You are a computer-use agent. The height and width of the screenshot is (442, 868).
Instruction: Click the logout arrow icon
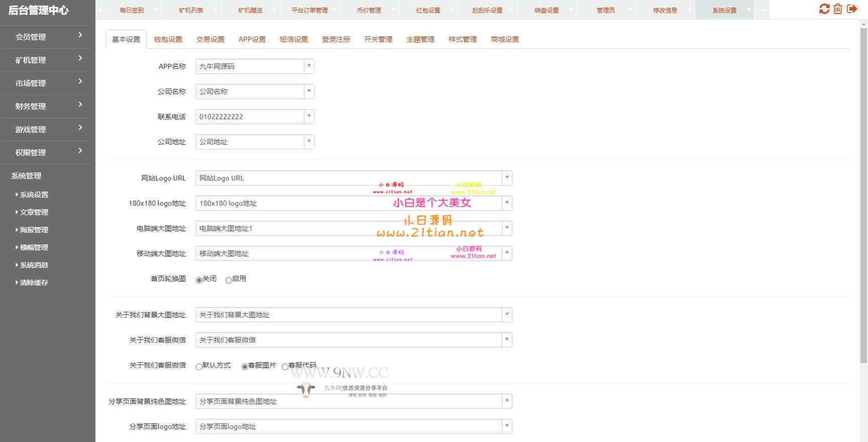[x=852, y=9]
